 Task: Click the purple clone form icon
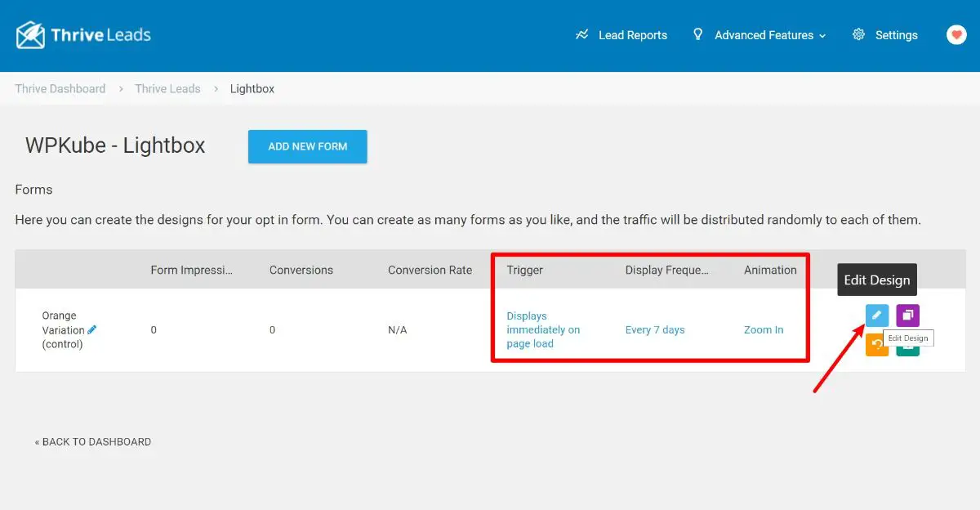click(x=907, y=315)
